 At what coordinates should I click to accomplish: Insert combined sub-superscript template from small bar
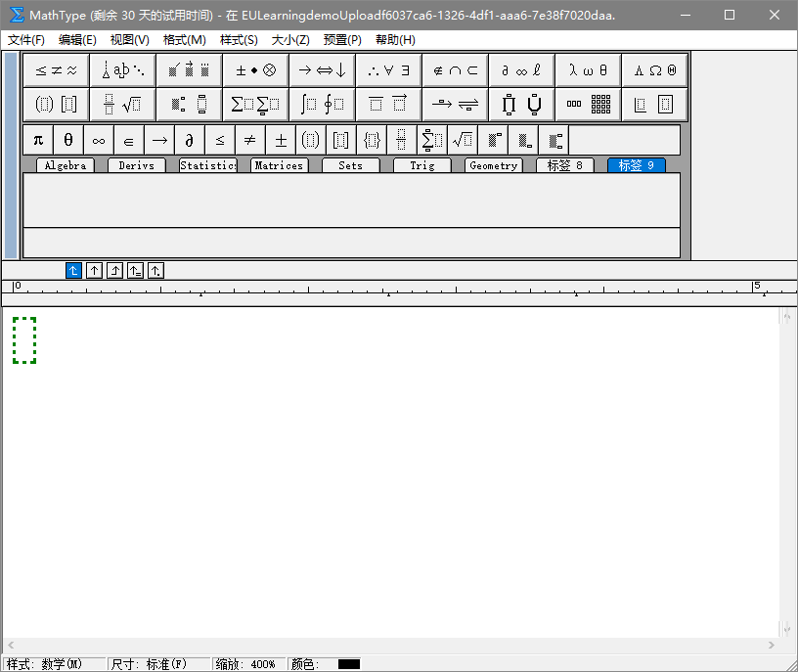coord(554,140)
